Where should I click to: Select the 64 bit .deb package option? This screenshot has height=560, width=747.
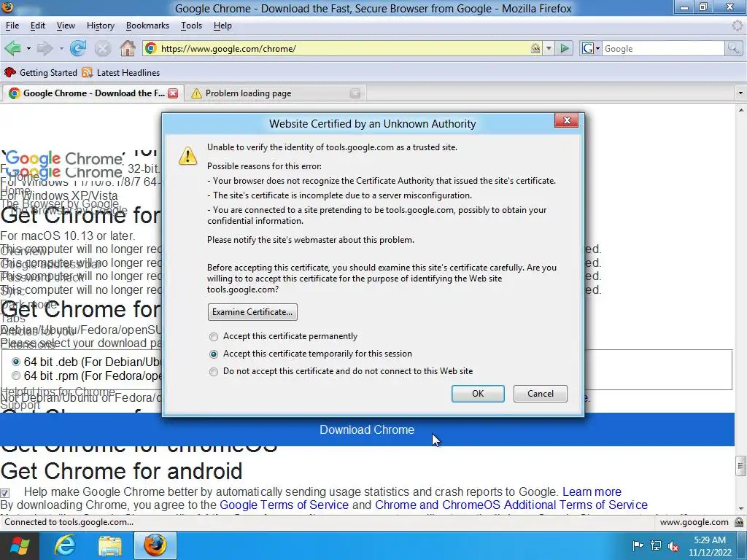coord(16,362)
